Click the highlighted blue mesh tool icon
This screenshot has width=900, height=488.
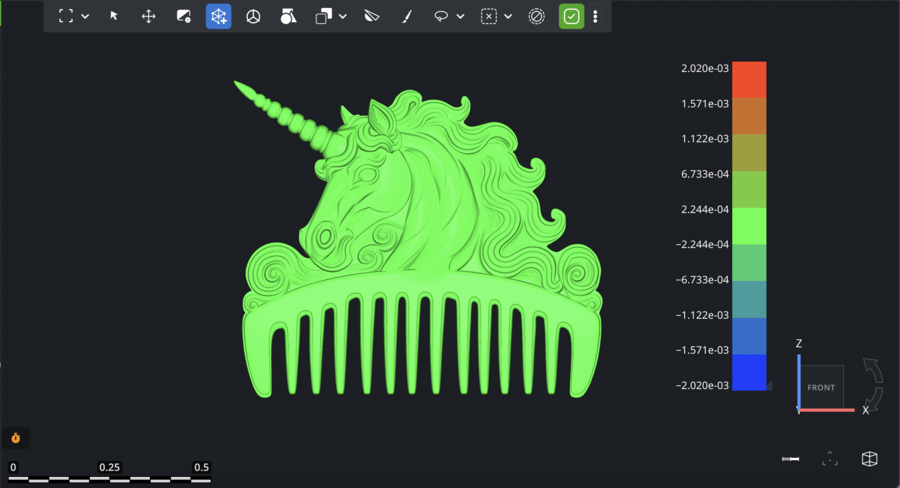pos(218,16)
